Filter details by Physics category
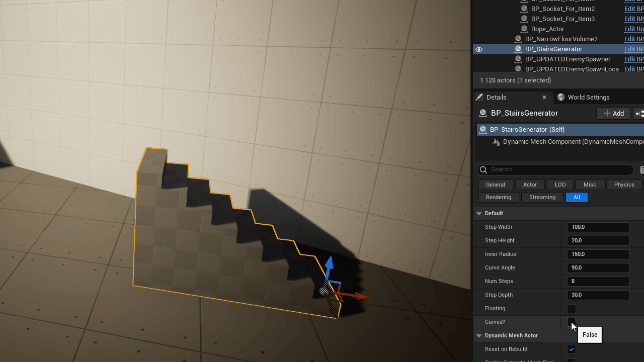The height and width of the screenshot is (362, 644). click(624, 185)
